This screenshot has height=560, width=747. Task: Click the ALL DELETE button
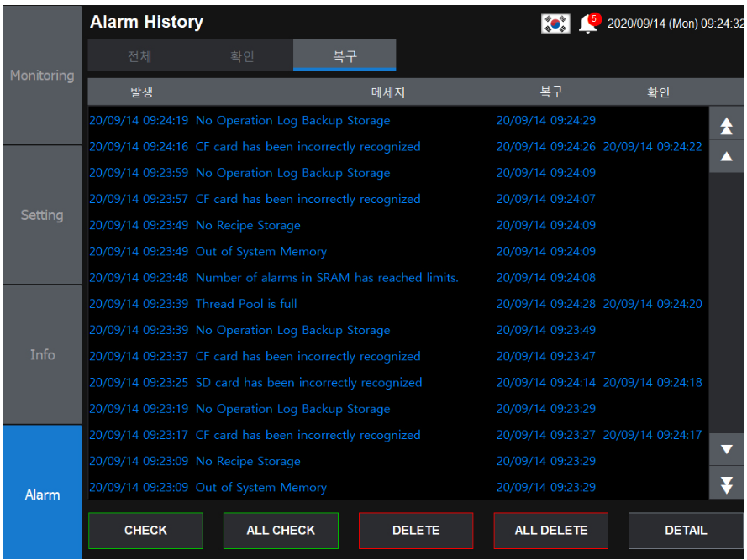(x=550, y=531)
